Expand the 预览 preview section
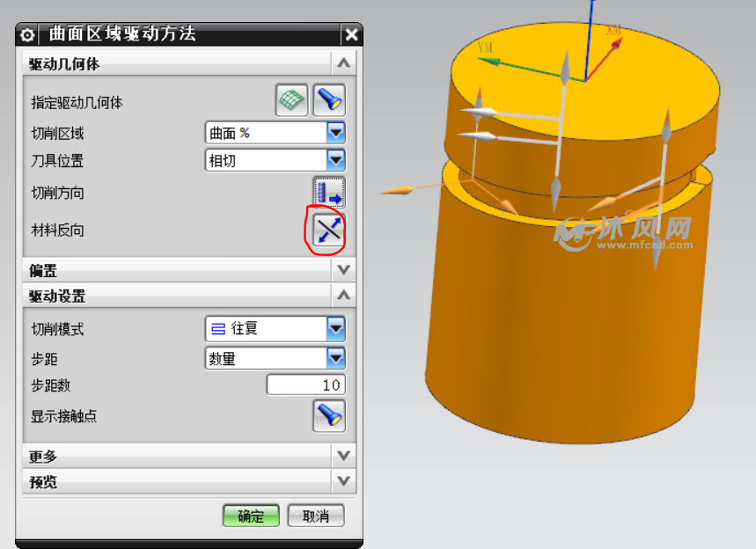This screenshot has width=756, height=549. 343,481
